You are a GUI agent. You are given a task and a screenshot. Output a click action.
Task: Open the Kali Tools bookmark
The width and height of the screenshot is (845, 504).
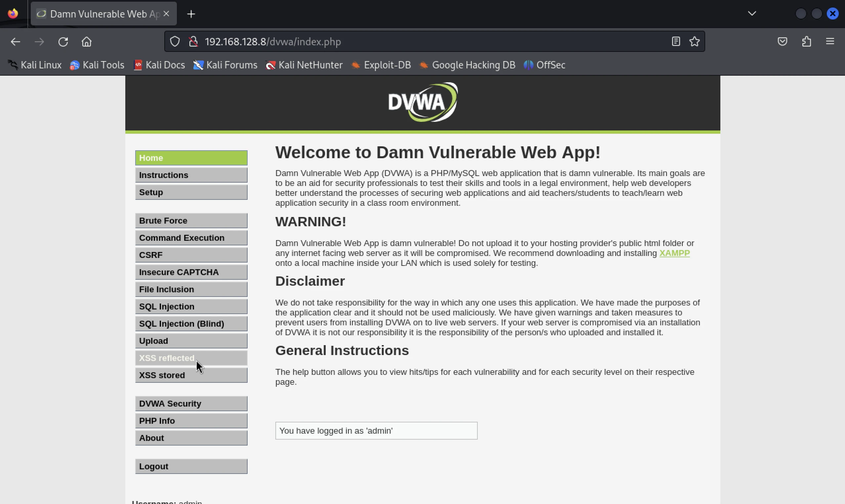tap(97, 65)
